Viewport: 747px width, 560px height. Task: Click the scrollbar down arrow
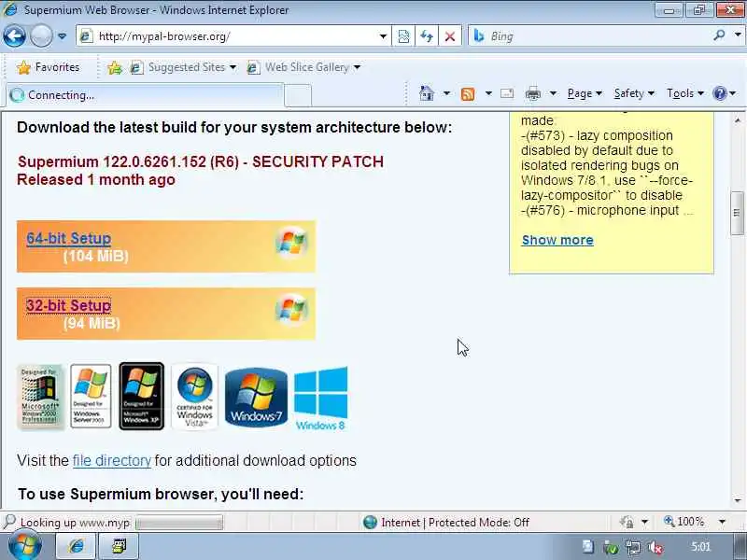(x=738, y=500)
